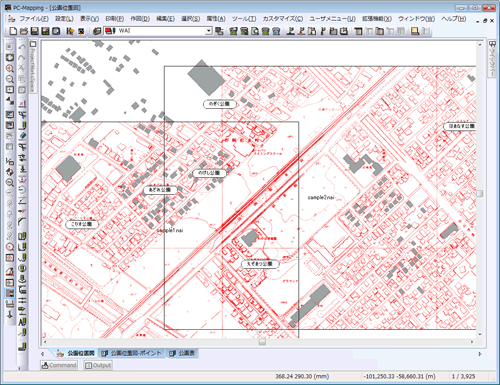Select the 公園位置図 tab
500x385 pixels.
[x=76, y=353]
